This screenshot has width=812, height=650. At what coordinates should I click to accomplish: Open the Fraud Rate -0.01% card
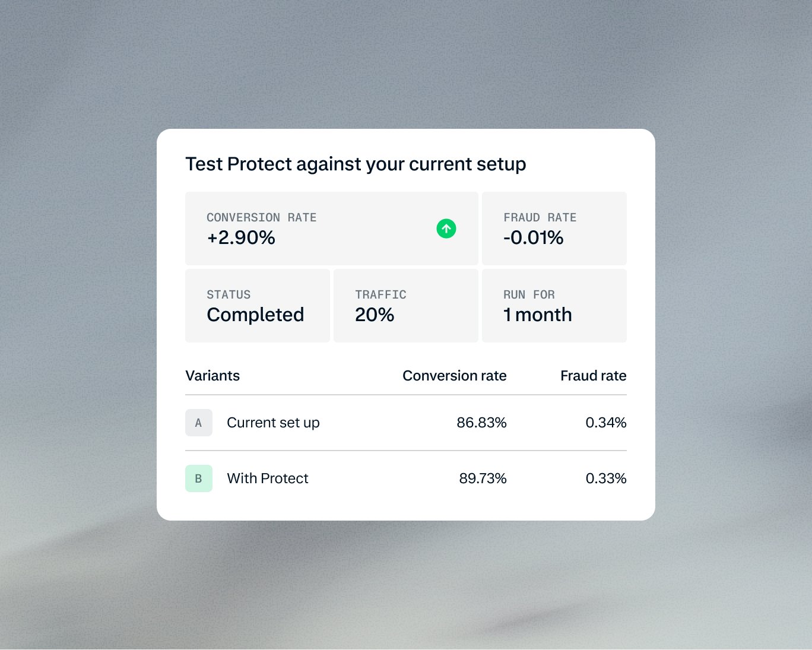pos(554,229)
